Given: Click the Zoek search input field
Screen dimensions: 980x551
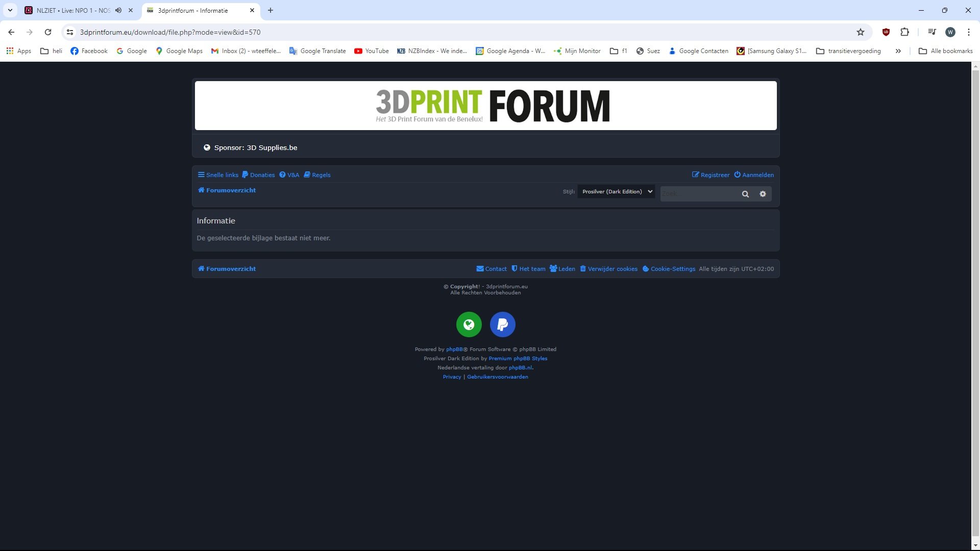Looking at the screenshot, I should point(697,194).
